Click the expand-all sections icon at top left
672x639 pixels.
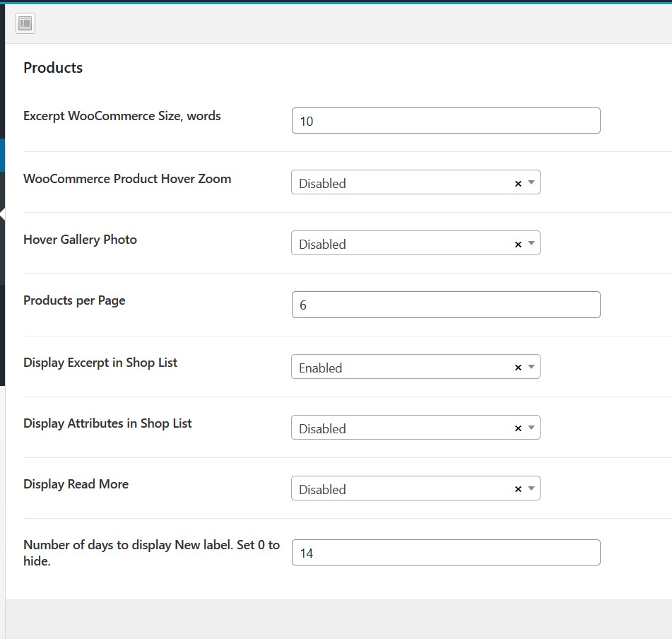25,23
